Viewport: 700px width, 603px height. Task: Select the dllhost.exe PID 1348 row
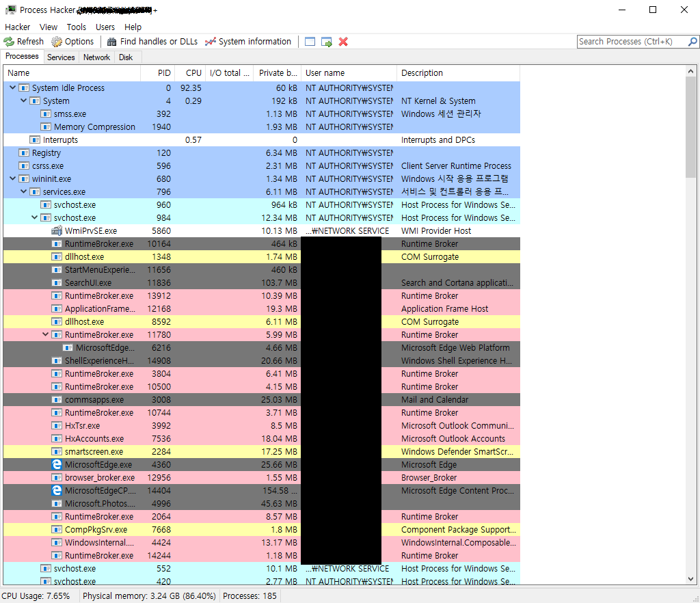pos(262,256)
